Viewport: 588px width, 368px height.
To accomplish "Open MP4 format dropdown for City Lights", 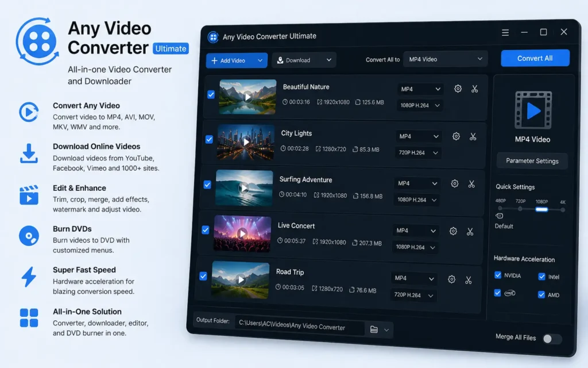I will [x=419, y=136].
